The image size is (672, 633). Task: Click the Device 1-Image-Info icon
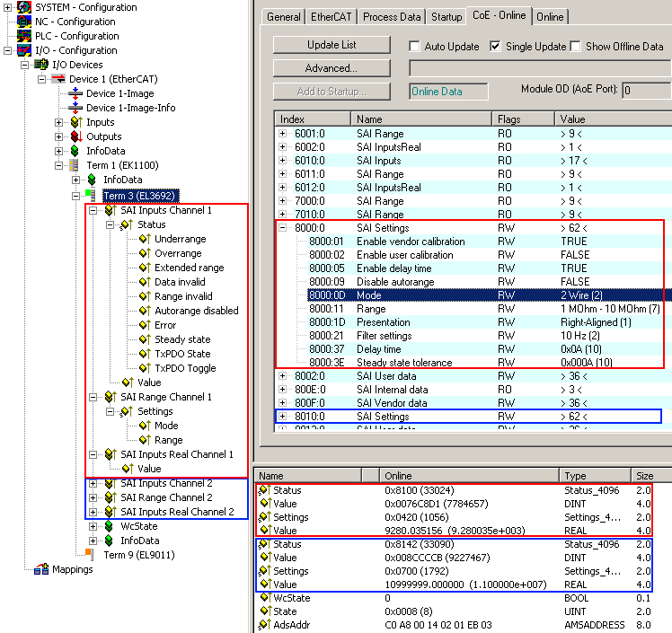click(x=75, y=108)
